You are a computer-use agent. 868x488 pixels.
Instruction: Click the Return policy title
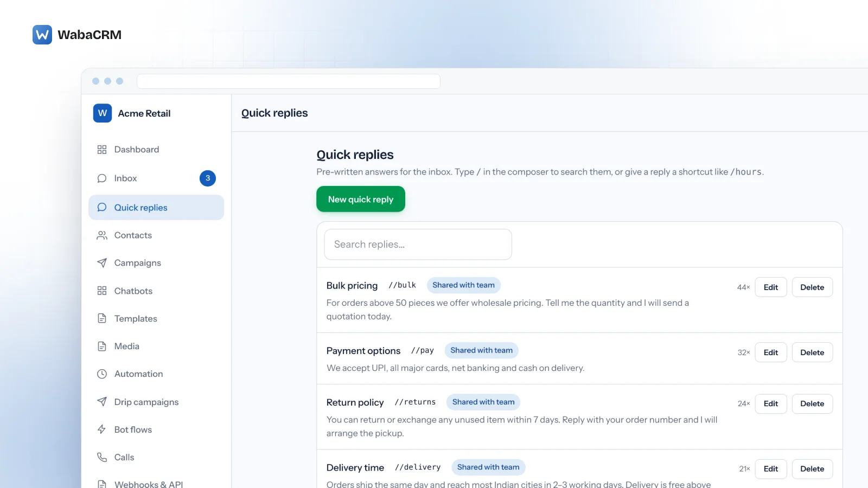pyautogui.click(x=355, y=402)
